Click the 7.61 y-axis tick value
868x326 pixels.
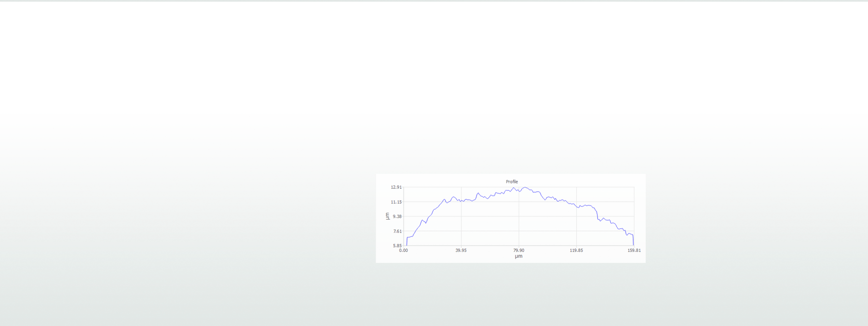pos(397,231)
